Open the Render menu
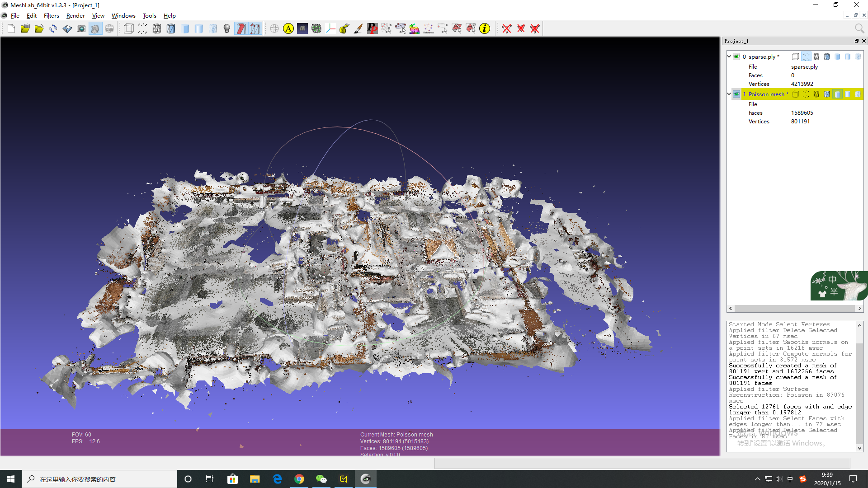The height and width of the screenshot is (488, 868). [x=75, y=15]
